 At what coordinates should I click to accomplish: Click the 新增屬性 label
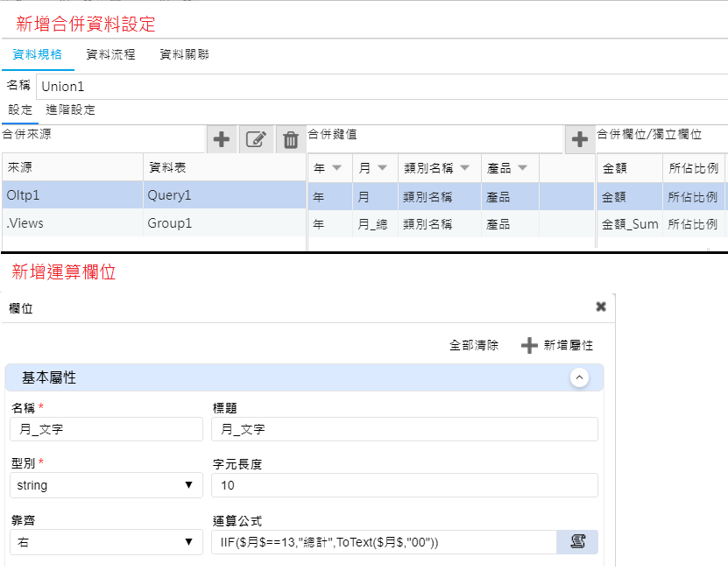click(569, 345)
